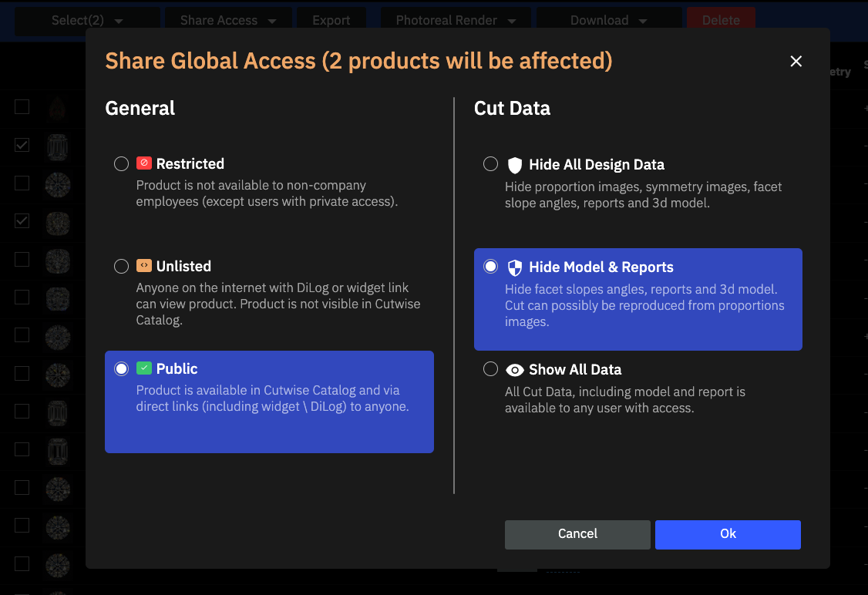Select the Unlisted access radio button
The width and height of the screenshot is (868, 595).
pyautogui.click(x=121, y=266)
